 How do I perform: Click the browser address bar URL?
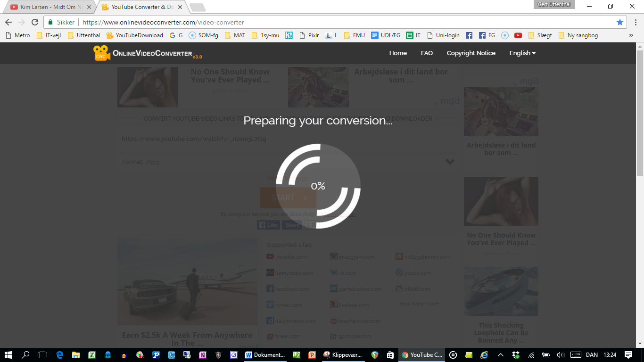pos(163,22)
